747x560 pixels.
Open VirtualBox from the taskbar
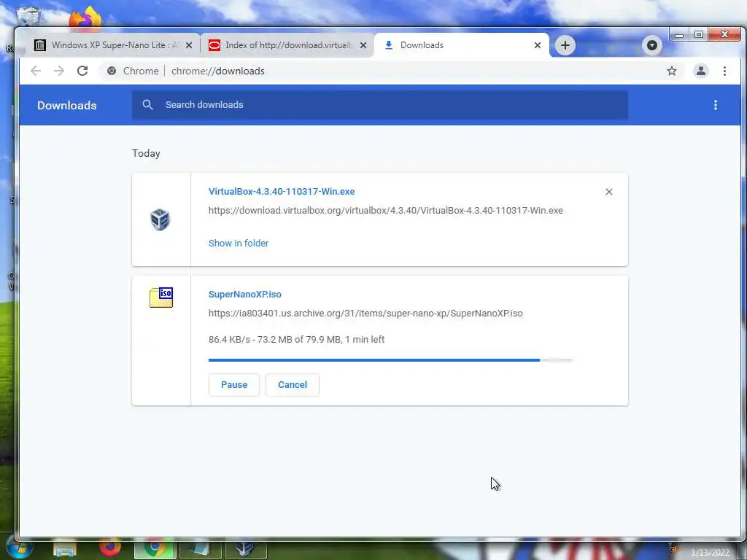245,548
